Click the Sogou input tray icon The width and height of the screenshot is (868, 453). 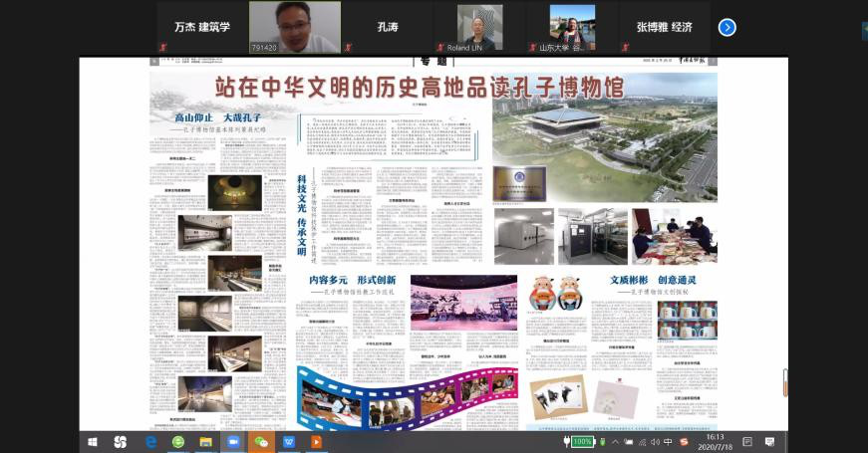click(685, 441)
